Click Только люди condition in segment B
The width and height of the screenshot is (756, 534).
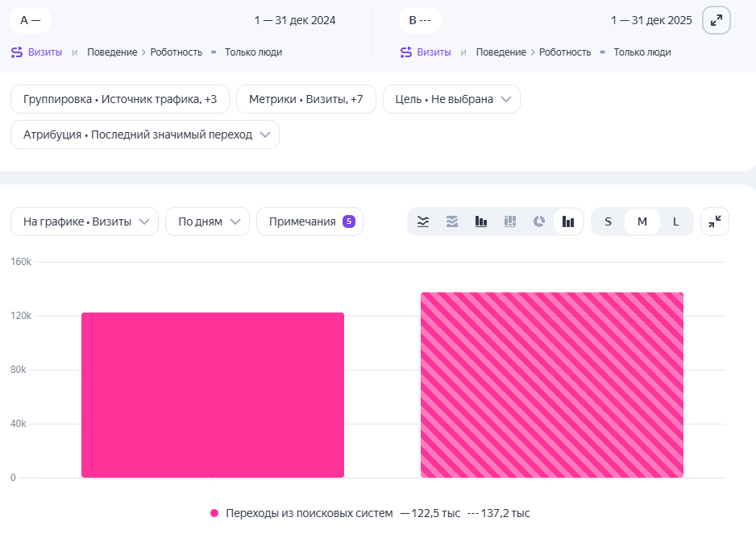coord(642,52)
